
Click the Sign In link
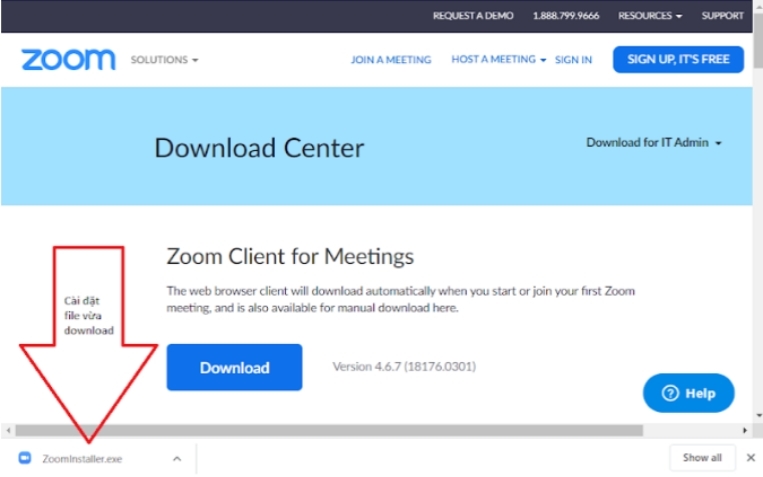[573, 60]
